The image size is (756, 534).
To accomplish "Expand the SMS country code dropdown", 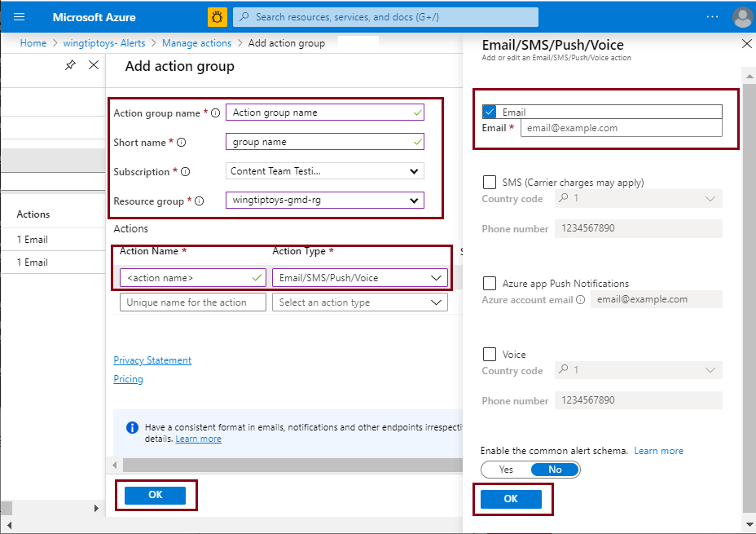I will 709,198.
